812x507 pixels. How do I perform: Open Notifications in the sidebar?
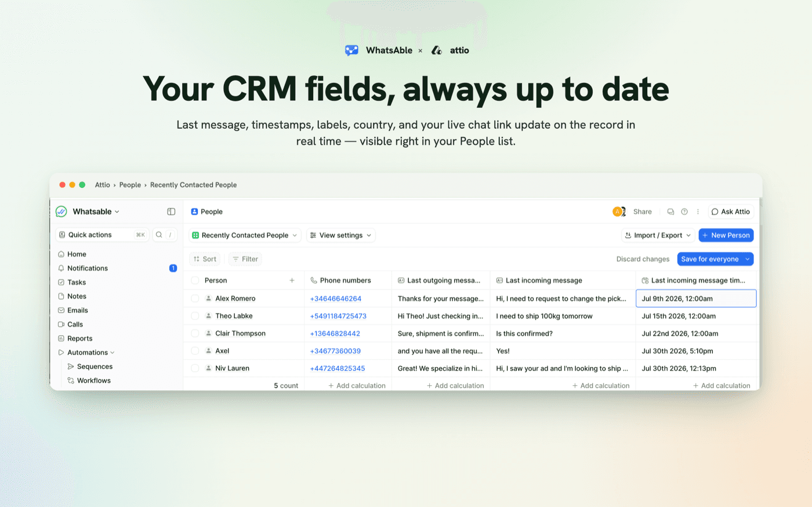click(88, 268)
